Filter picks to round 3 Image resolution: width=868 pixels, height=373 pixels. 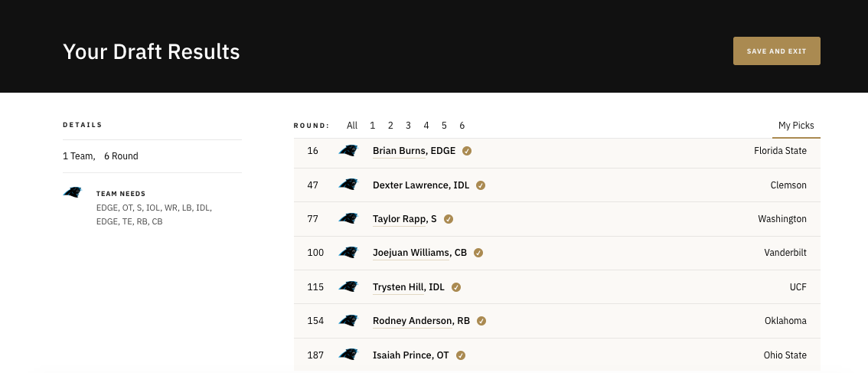(408, 126)
